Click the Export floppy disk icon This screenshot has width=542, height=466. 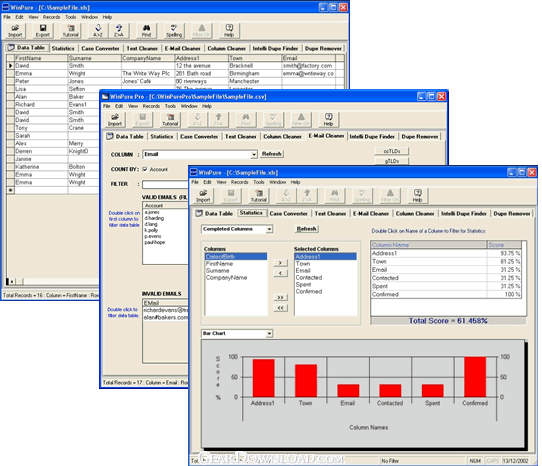pos(43,30)
